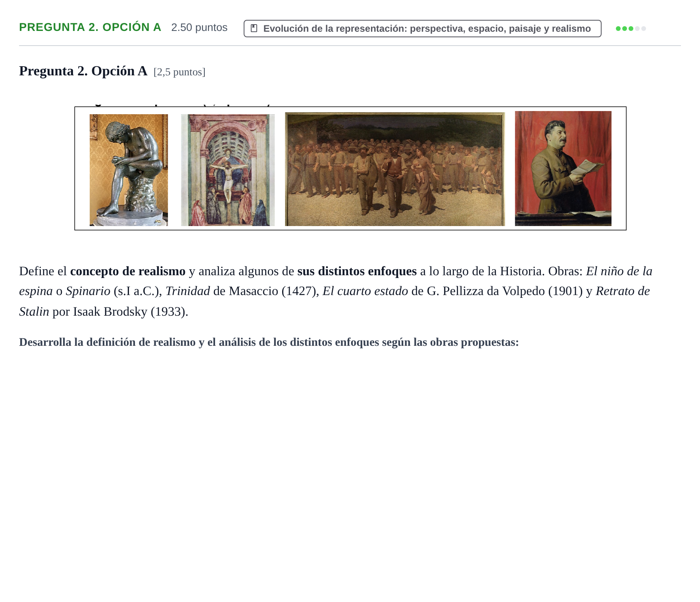
Task: Click the 'PREGUNTA 2. OPCIÓN A' green heading
Action: click(x=90, y=27)
